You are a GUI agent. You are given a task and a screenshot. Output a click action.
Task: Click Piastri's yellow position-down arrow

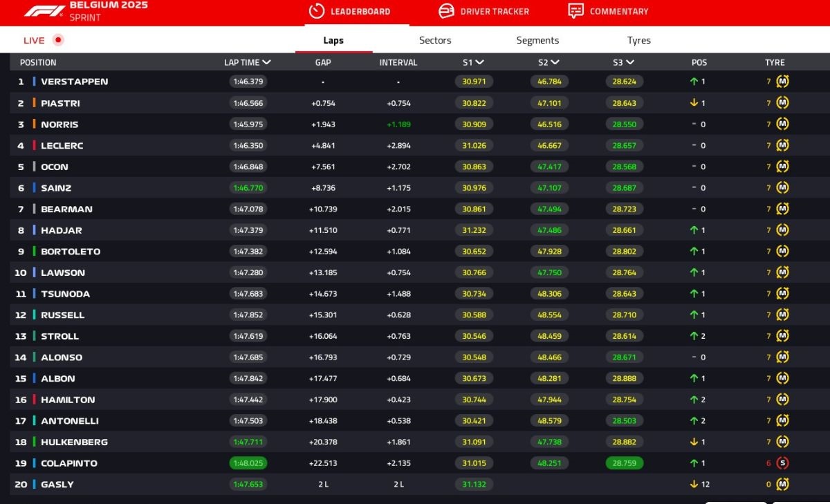[694, 103]
